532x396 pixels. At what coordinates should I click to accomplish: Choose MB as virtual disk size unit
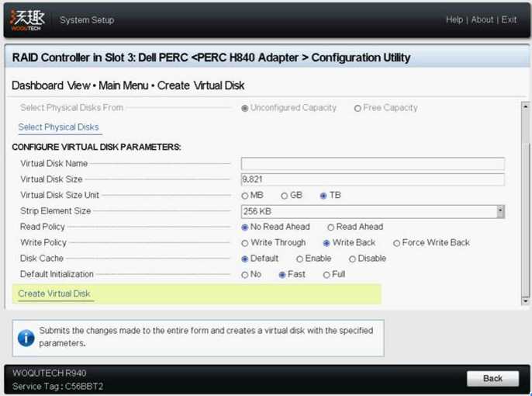244,196
